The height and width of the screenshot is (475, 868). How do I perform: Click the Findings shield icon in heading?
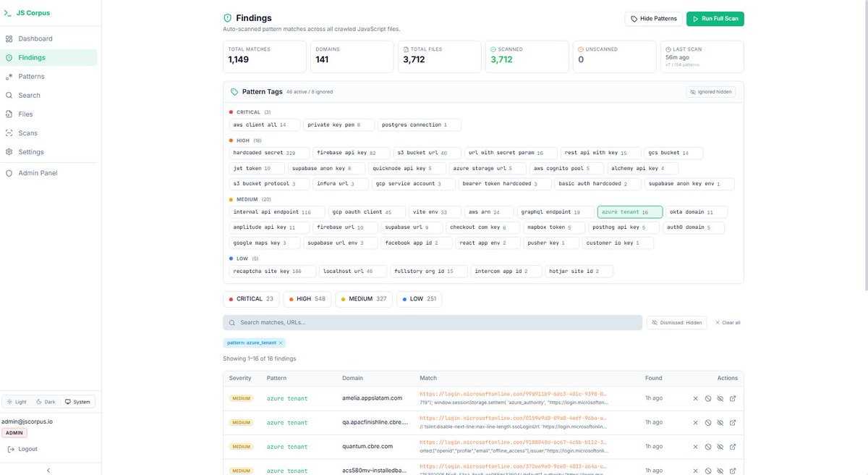(227, 17)
